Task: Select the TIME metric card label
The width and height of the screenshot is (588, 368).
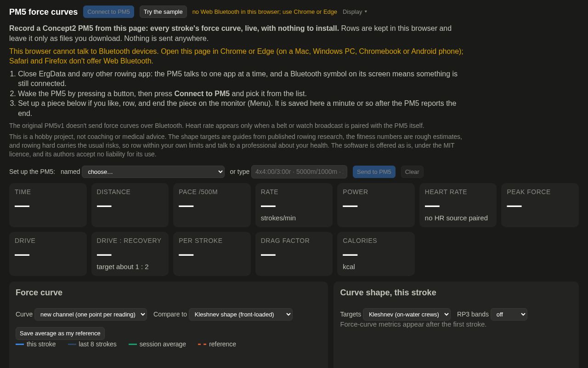Action: [23, 192]
